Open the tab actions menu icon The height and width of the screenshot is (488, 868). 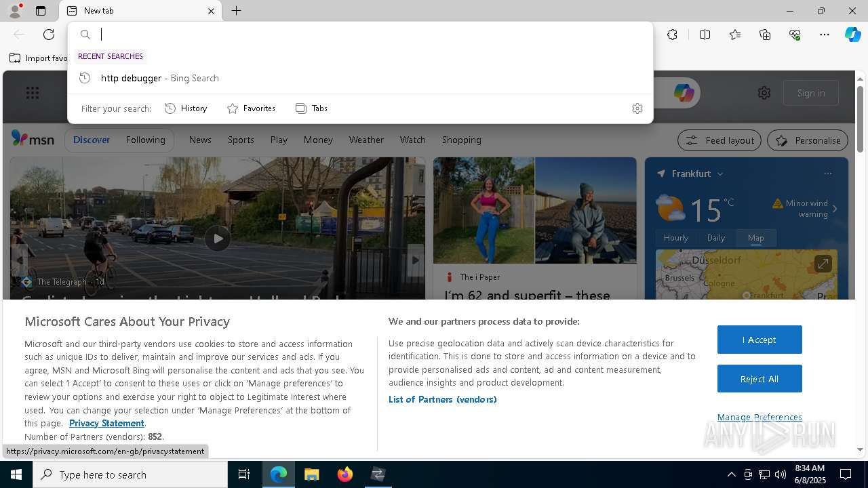pos(41,11)
